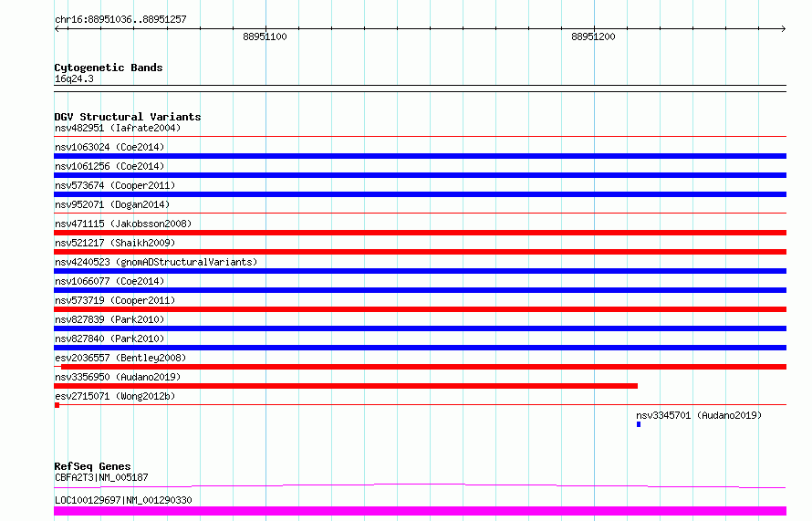Click the magenta intron line of CBFA2T3
812x521 pixels.
(420, 485)
